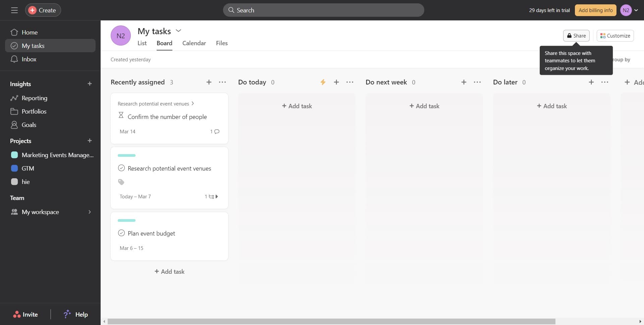Select Reporting under Insights
Screen dimensions: 644x325
coord(35,98)
